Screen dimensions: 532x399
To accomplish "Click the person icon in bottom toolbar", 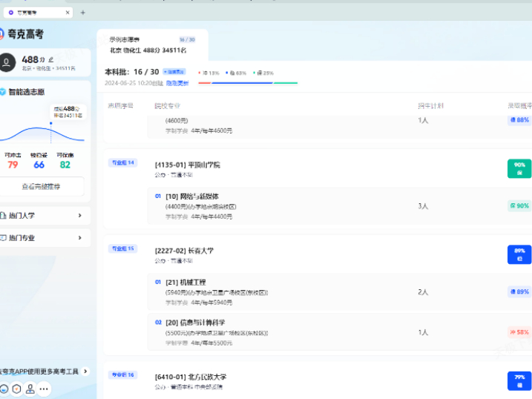I will 30,389.
